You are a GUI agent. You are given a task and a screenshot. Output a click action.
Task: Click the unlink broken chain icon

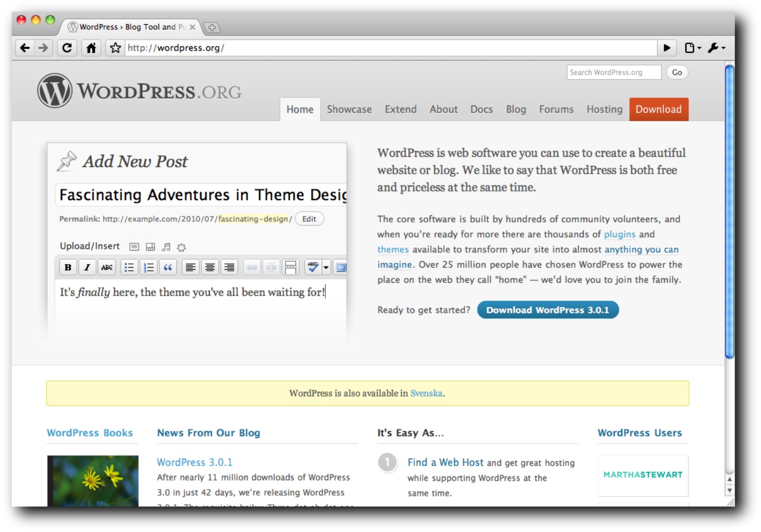(271, 267)
